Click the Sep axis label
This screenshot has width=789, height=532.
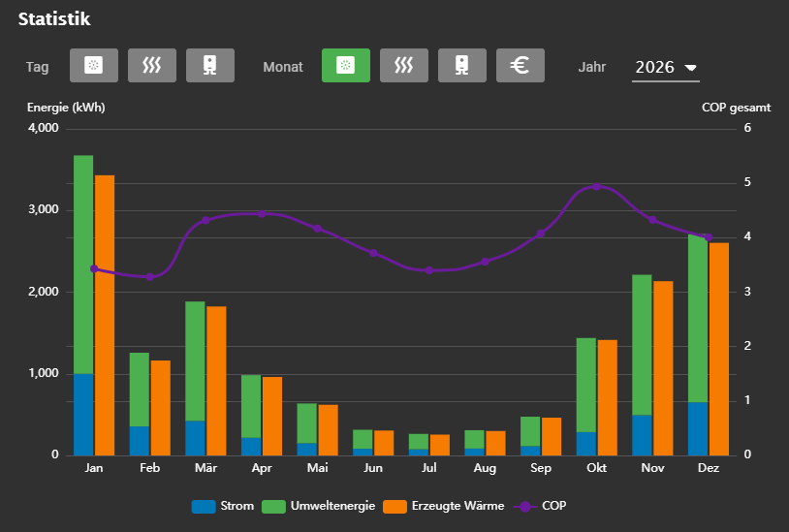pyautogui.click(x=541, y=468)
